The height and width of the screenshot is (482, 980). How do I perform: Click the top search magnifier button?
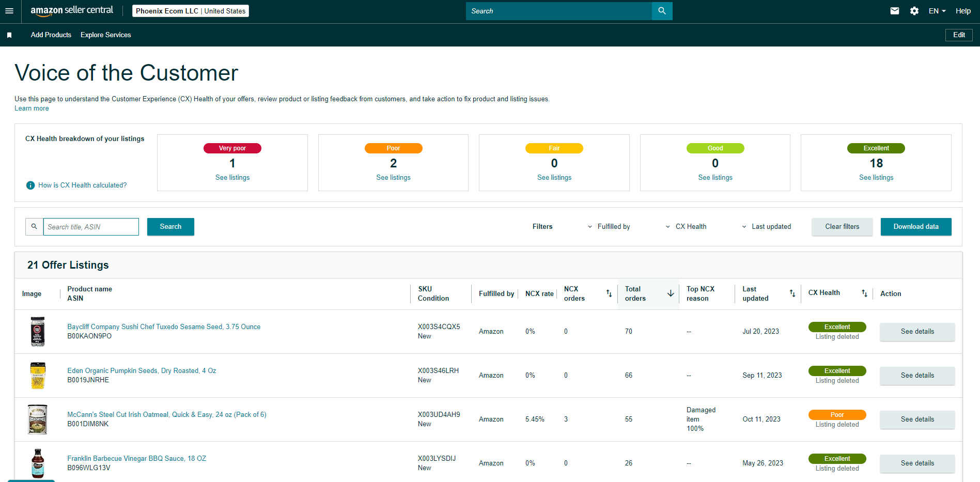[x=662, y=11]
